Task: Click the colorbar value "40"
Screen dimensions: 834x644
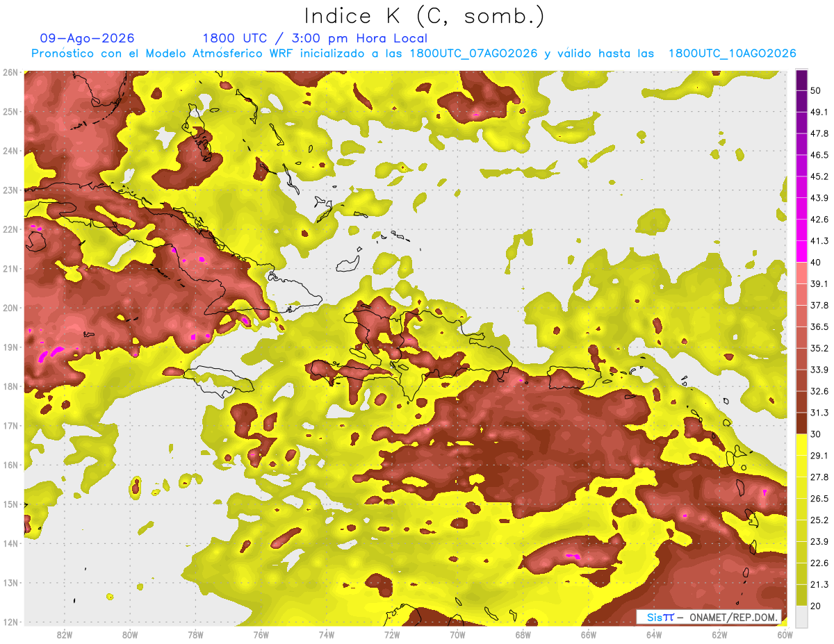Action: [x=816, y=263]
